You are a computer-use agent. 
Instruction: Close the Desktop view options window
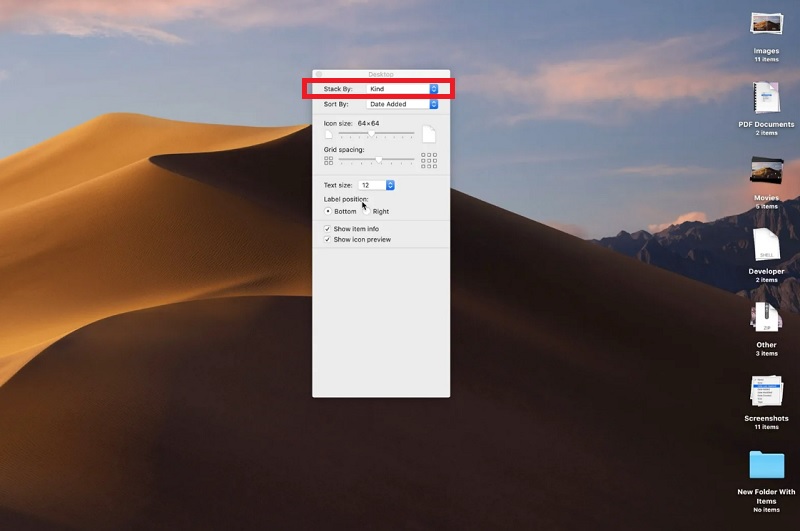[x=319, y=74]
